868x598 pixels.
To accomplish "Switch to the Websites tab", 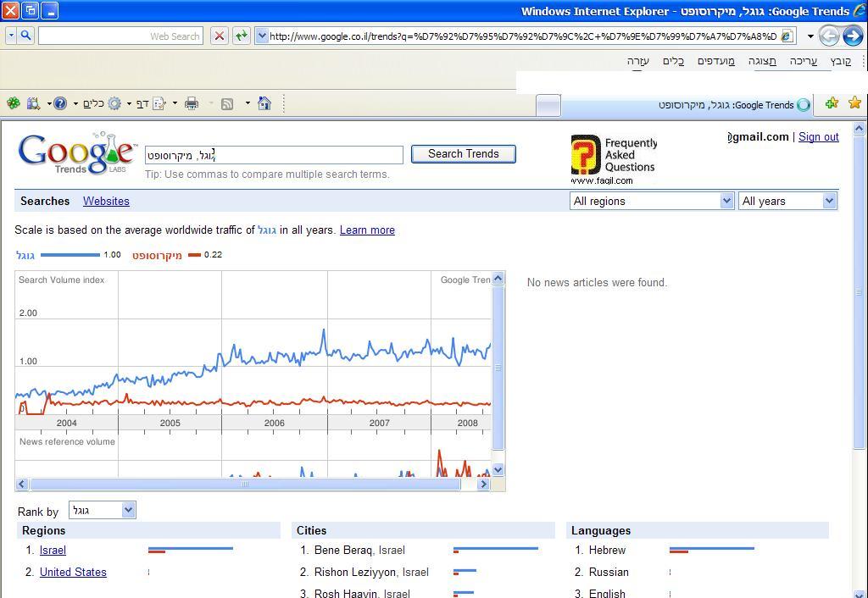I will click(x=106, y=201).
